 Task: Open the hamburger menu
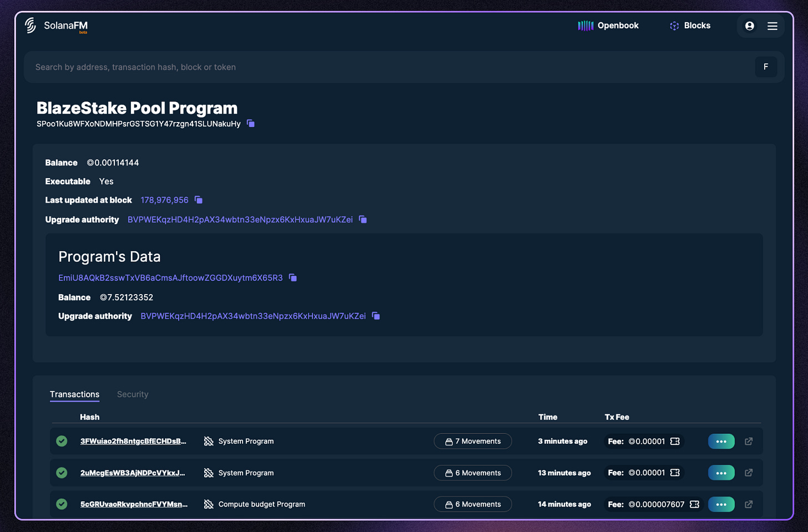tap(772, 26)
